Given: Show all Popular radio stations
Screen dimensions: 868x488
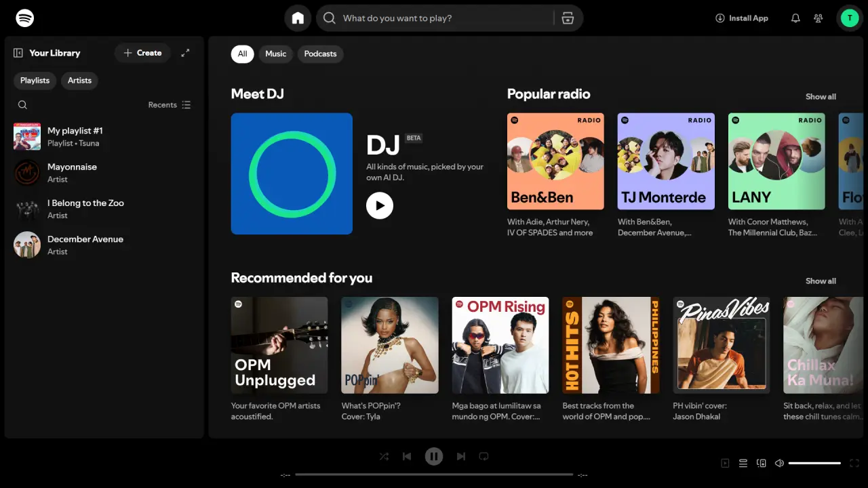Looking at the screenshot, I should pyautogui.click(x=821, y=97).
